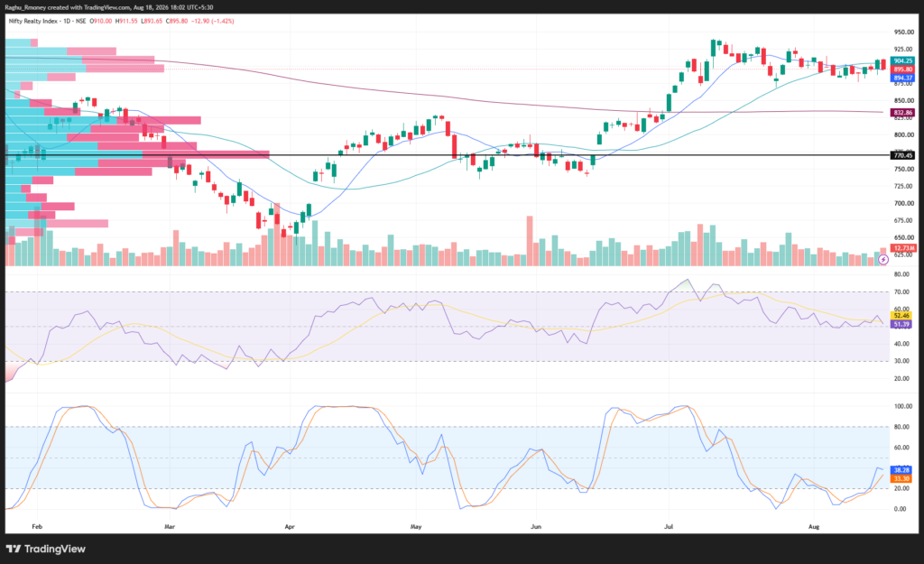Click the 950.00 price axis tick

(x=904, y=32)
